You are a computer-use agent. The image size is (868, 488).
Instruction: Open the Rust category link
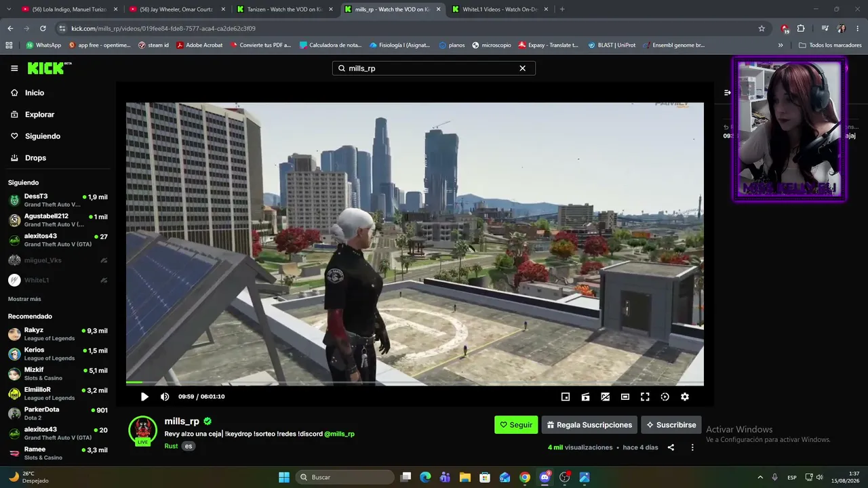pyautogui.click(x=171, y=446)
